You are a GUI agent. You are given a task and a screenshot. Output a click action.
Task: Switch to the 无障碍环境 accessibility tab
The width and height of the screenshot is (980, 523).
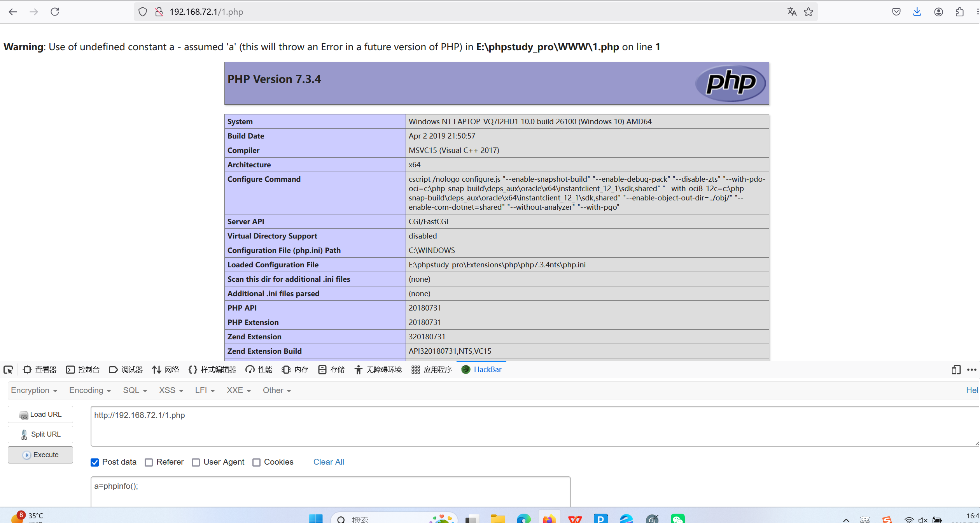378,370
